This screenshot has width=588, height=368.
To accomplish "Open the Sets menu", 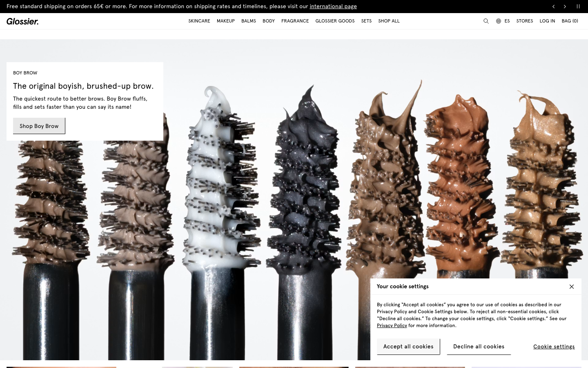I will tap(366, 21).
